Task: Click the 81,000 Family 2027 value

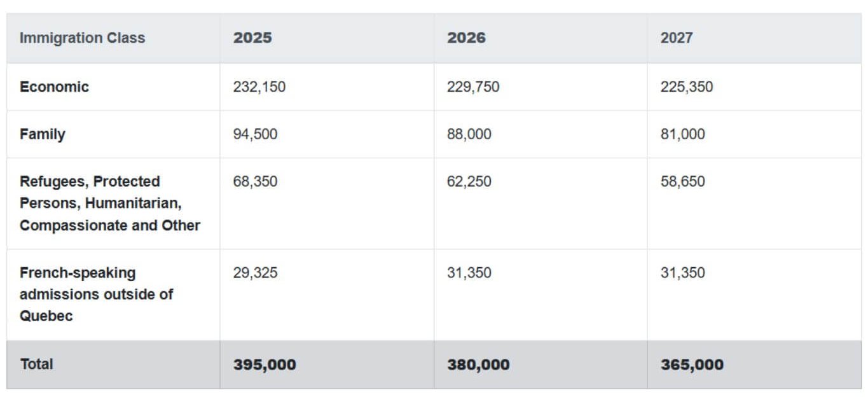Action: click(683, 134)
